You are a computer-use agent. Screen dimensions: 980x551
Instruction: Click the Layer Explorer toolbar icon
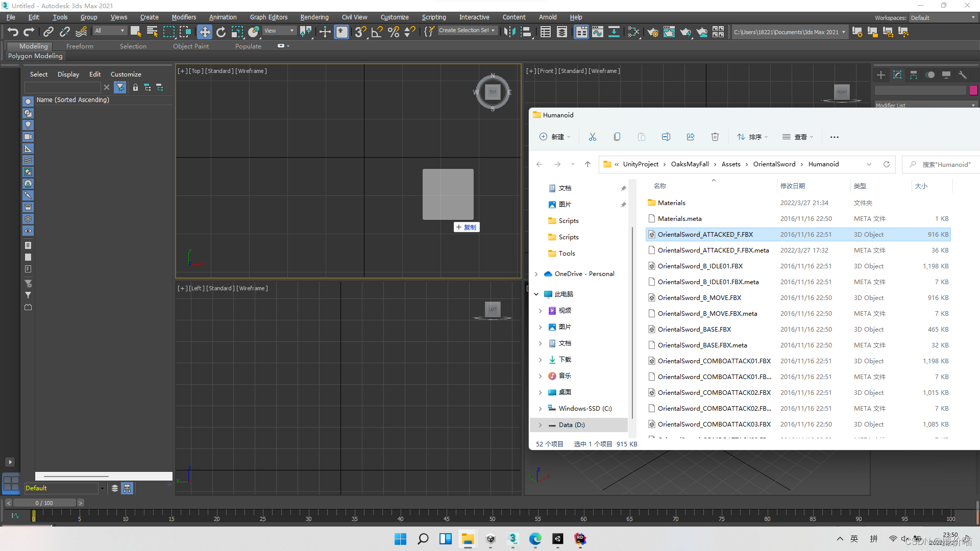coord(562,32)
